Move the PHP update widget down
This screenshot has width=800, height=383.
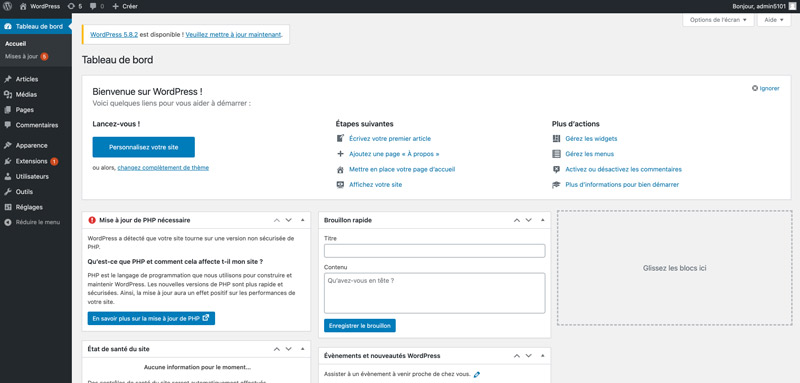click(288, 220)
